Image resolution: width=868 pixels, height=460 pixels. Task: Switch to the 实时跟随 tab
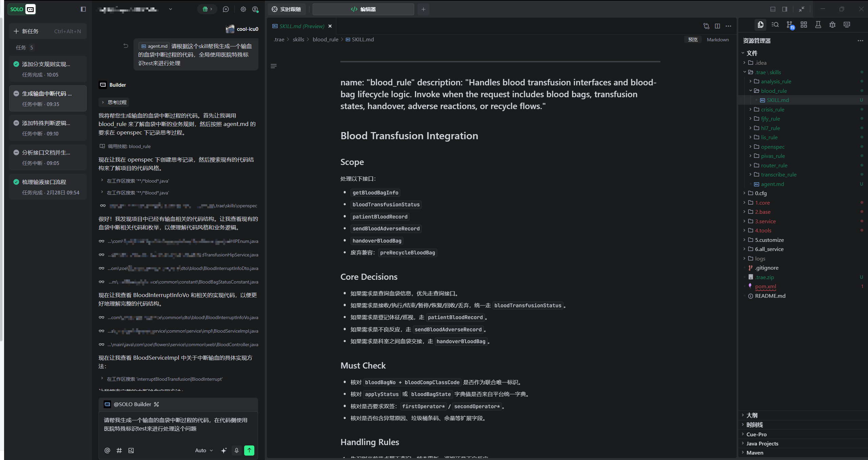point(287,9)
